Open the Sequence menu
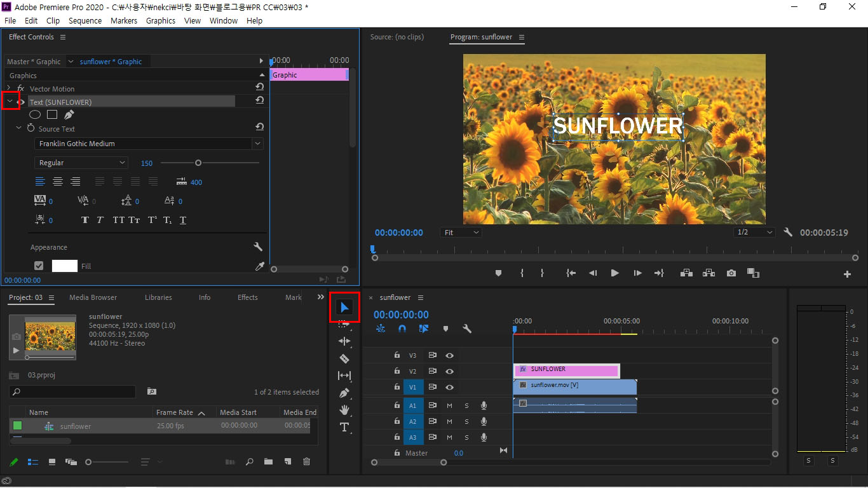The width and height of the screenshot is (868, 488). (85, 20)
